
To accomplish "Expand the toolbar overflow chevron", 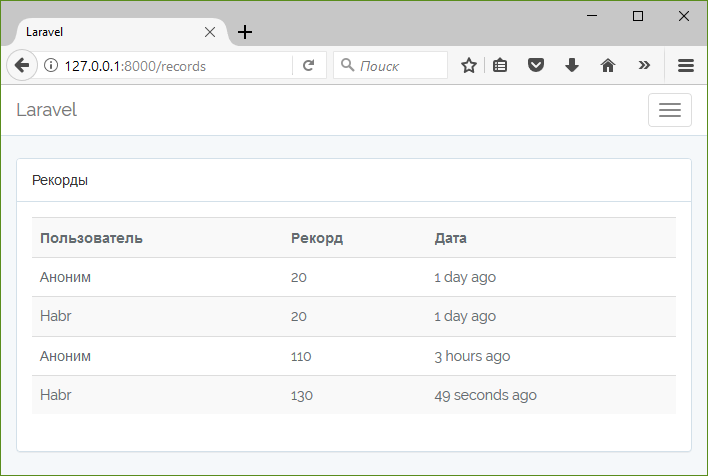I will point(644,66).
